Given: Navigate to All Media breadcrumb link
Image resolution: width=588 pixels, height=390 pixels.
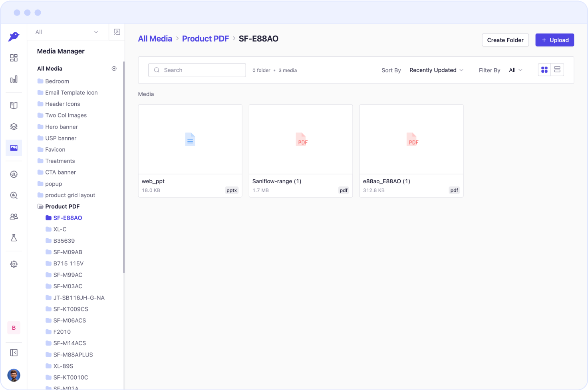Looking at the screenshot, I should click(155, 39).
